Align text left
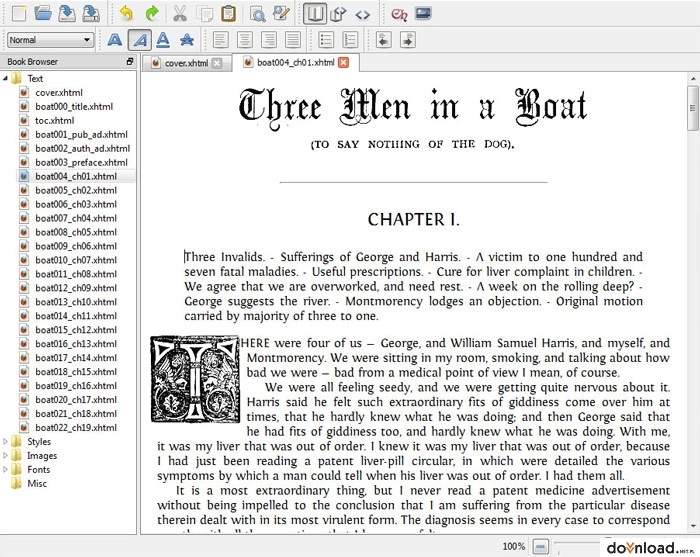The height and width of the screenshot is (557, 700). [221, 40]
